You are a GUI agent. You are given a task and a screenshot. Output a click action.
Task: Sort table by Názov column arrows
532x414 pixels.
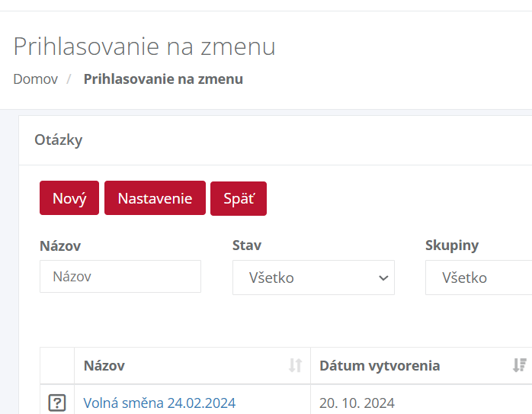click(295, 365)
